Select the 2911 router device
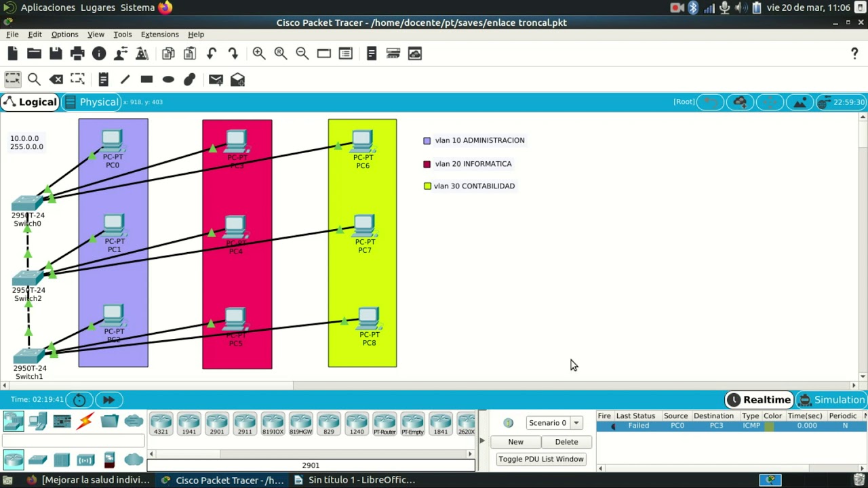 245,424
